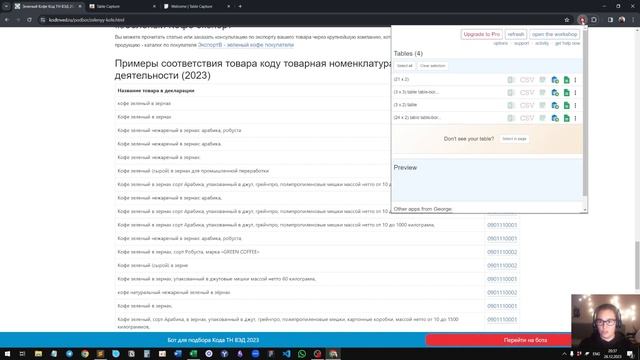Click the Select in page button
Screen dimensions: 640x360
click(514, 139)
